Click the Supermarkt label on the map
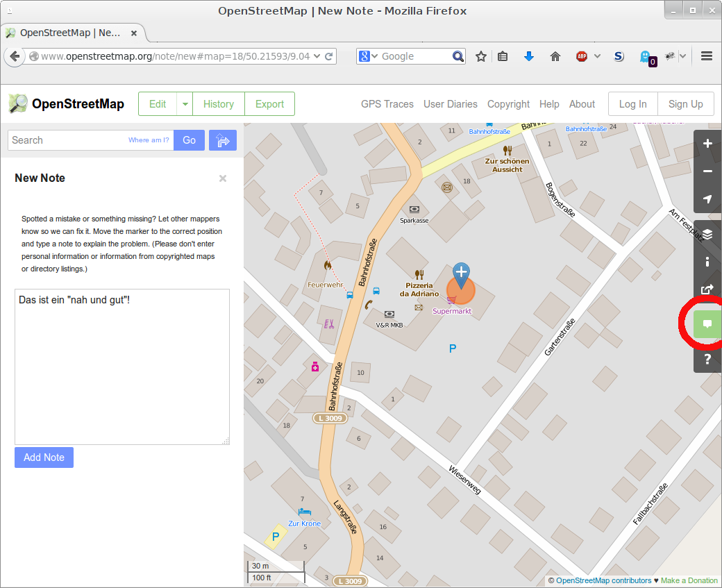The image size is (722, 588). (x=452, y=311)
